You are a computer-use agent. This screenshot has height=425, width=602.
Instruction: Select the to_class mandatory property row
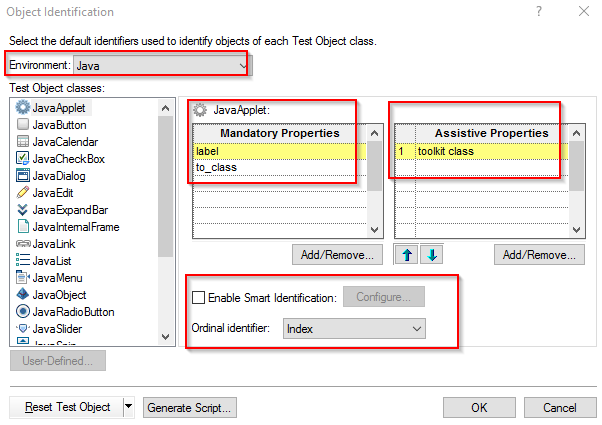(280, 167)
